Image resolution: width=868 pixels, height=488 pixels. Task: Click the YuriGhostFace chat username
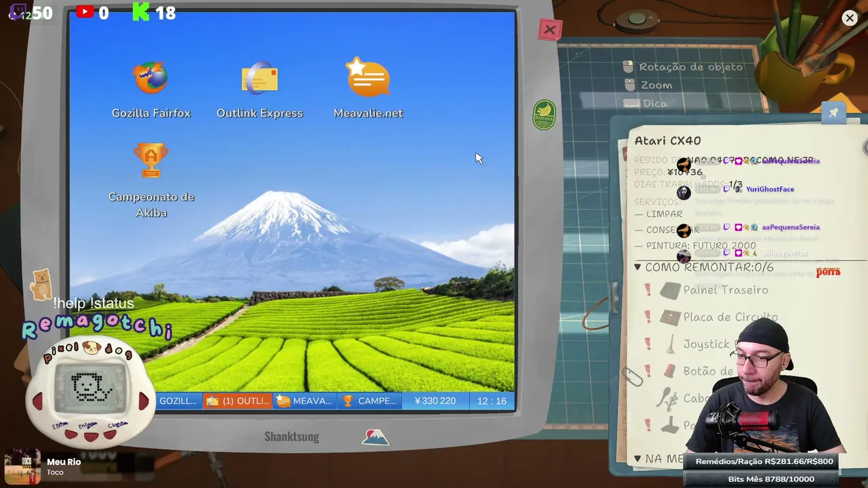click(770, 189)
